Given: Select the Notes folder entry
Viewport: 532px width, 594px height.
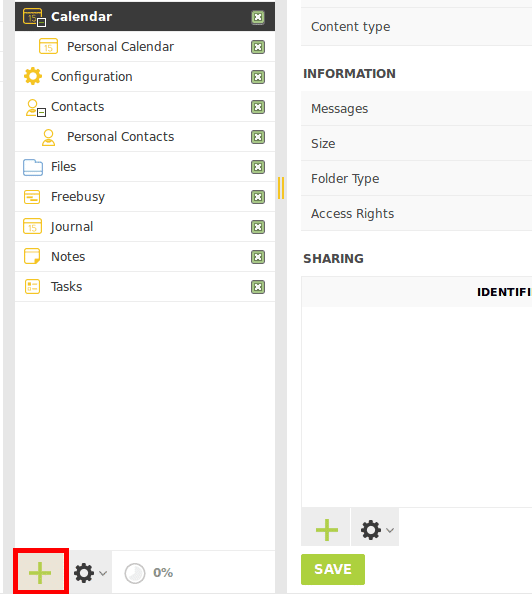Looking at the screenshot, I should (145, 257).
